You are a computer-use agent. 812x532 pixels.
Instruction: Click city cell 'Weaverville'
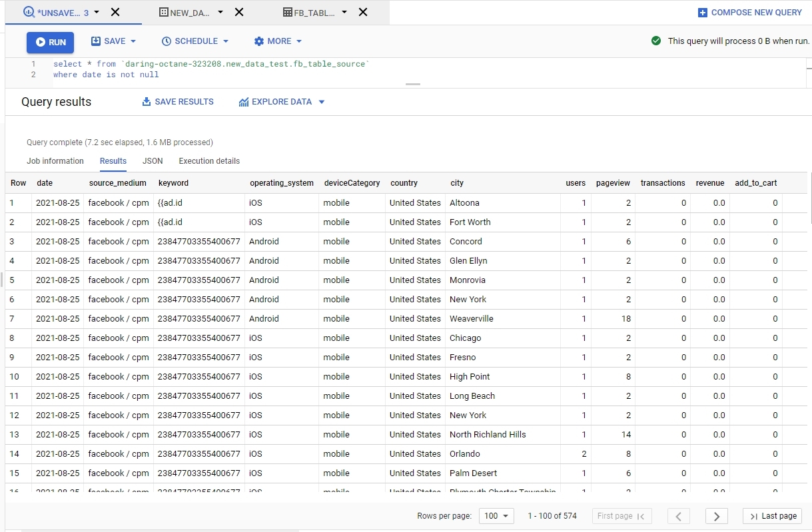[x=472, y=319]
